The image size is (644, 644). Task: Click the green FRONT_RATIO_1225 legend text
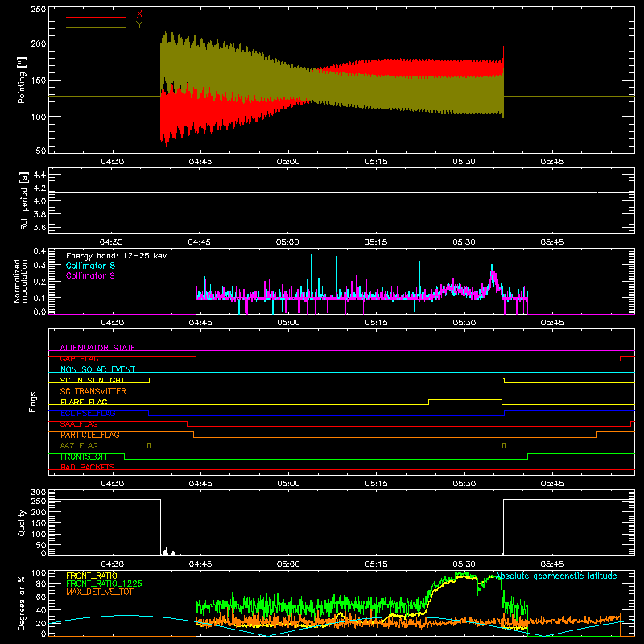(104, 584)
